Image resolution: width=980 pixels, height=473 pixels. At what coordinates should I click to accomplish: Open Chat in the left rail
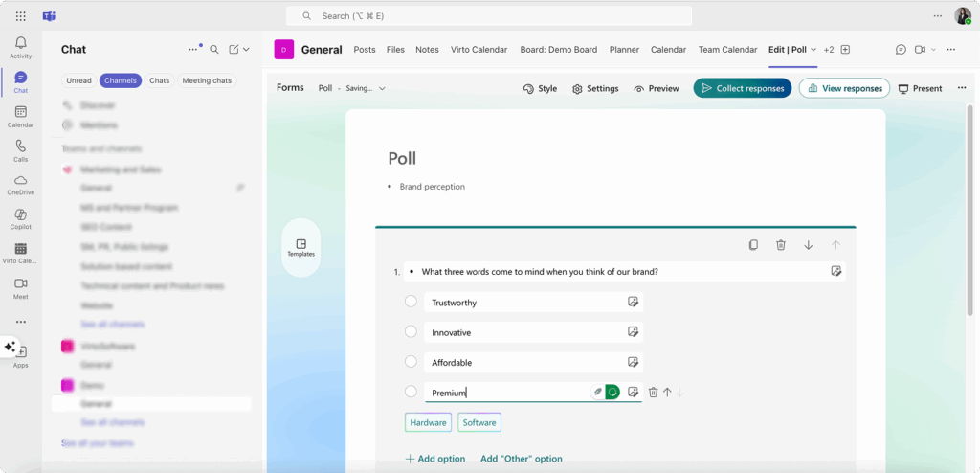(x=21, y=82)
